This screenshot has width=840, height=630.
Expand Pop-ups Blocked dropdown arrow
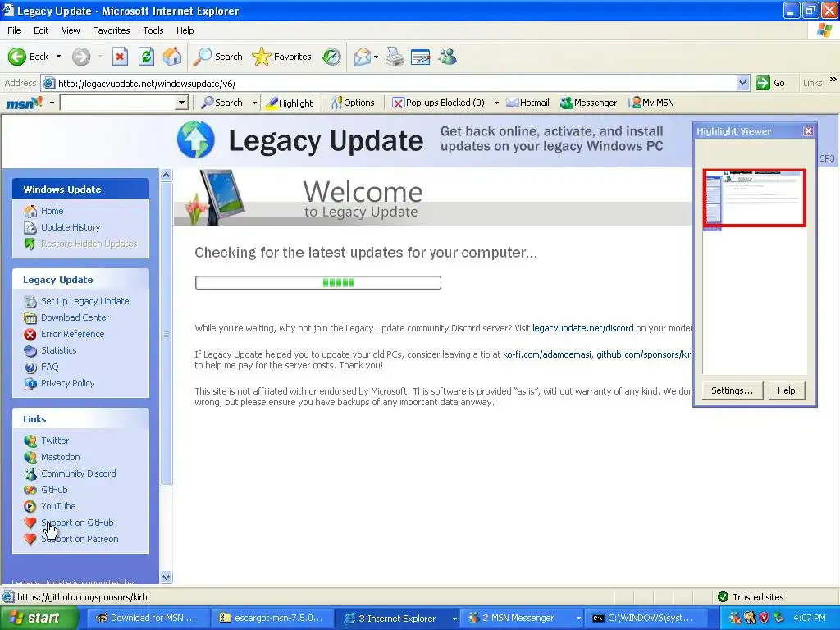tap(496, 103)
